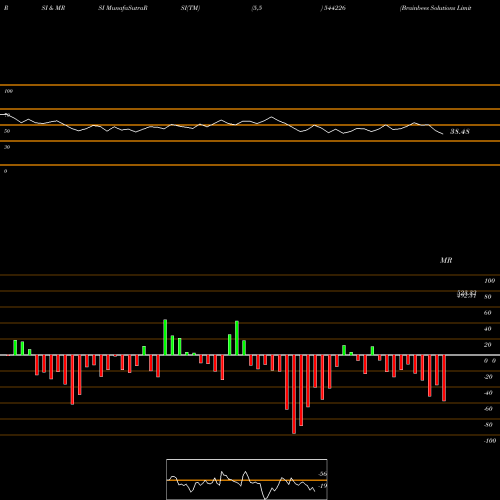Viewport: 500px width, 500px height.
Task: Click the tallest green MR histogram bar
Action: click(165, 337)
